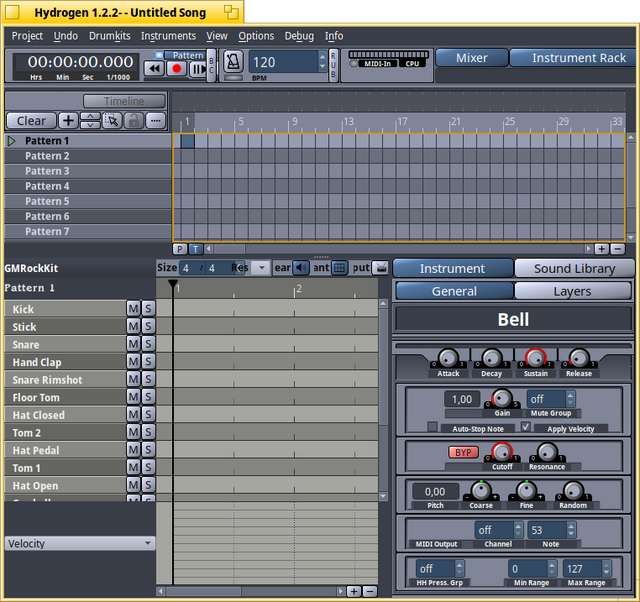Click the Clear button

click(x=31, y=121)
